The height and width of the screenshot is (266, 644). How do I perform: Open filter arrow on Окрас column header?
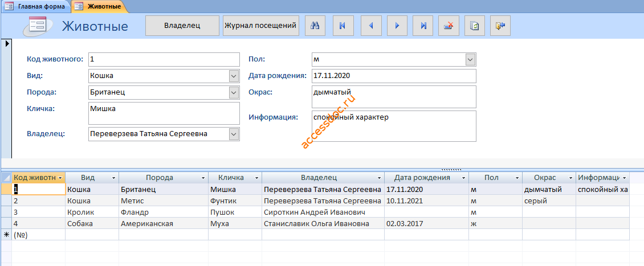tap(570, 178)
